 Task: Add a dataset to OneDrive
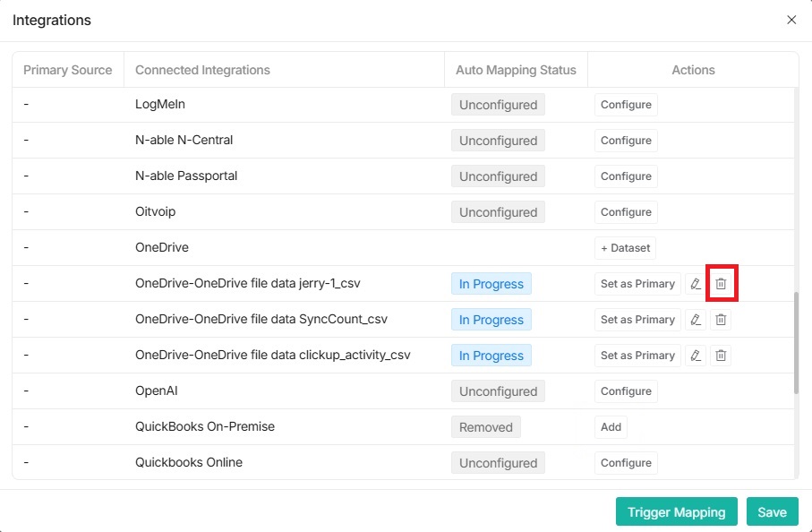pos(625,248)
